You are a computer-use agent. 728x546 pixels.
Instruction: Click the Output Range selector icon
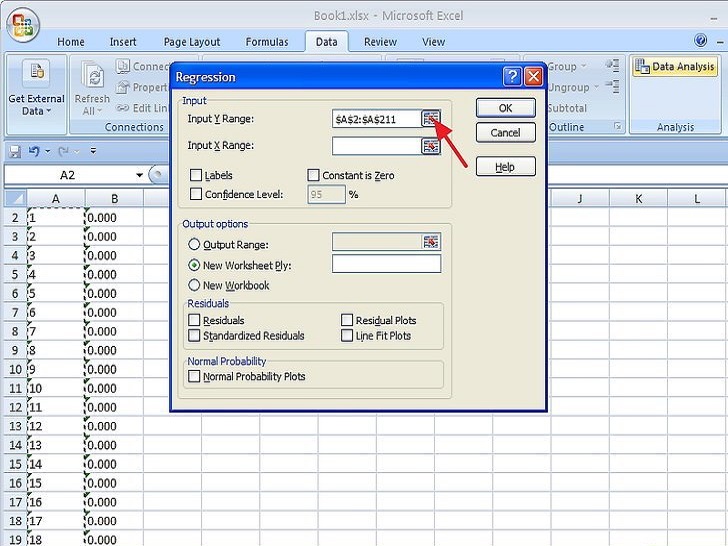coord(431,242)
